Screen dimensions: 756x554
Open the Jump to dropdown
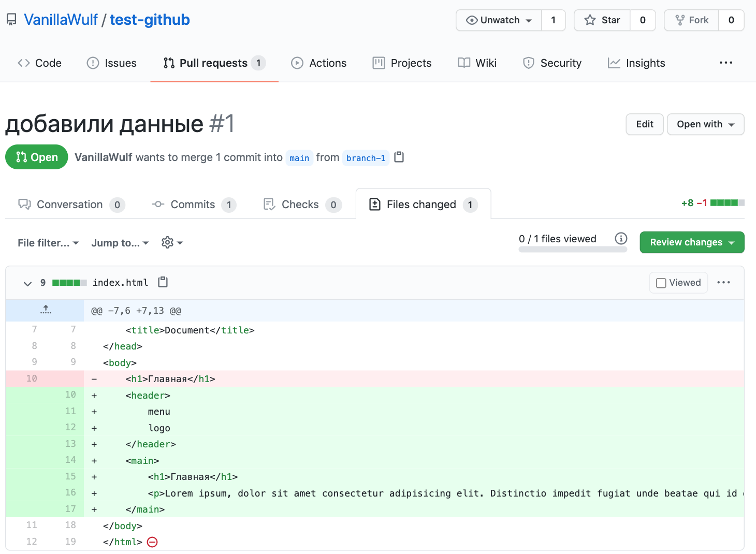coord(120,243)
